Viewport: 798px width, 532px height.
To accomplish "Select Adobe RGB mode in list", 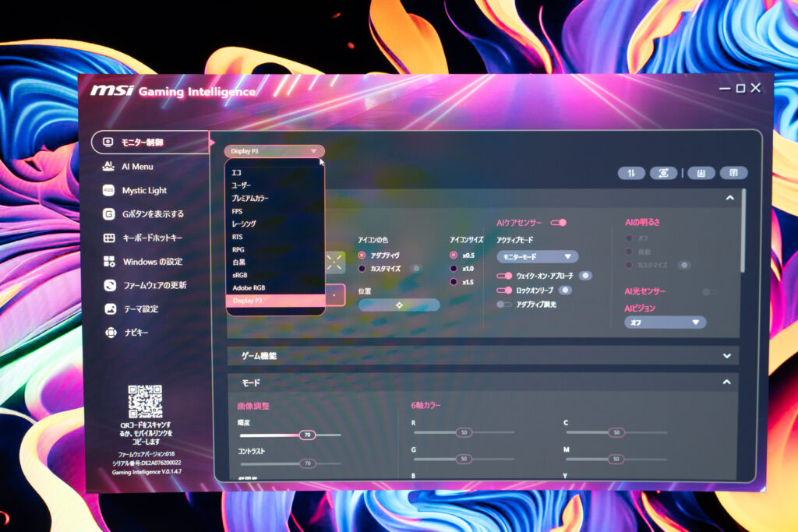I will click(275, 288).
